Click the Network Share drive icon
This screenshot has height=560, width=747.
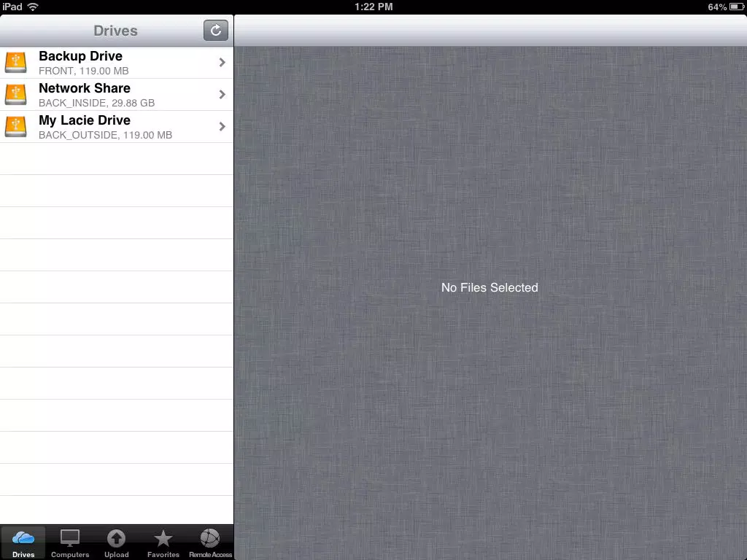click(16, 94)
